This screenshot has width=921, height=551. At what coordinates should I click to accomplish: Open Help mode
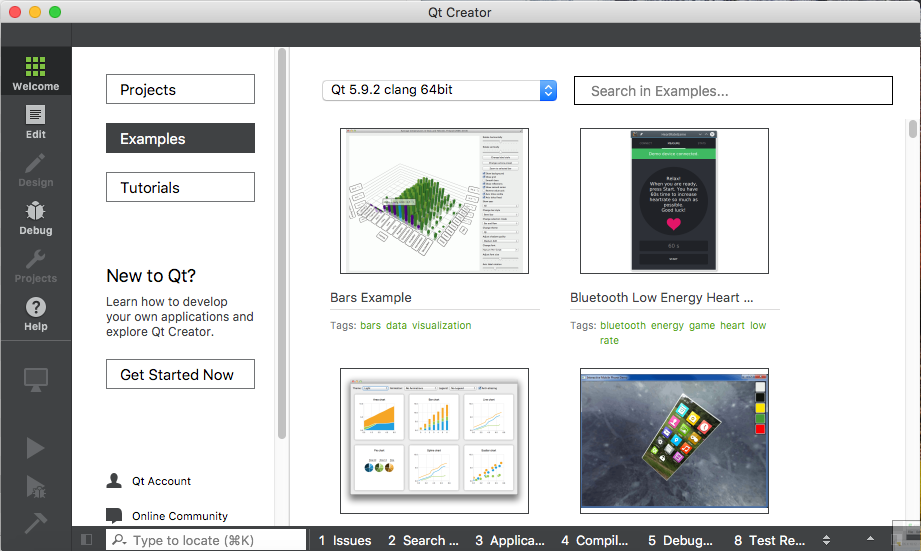click(x=35, y=314)
